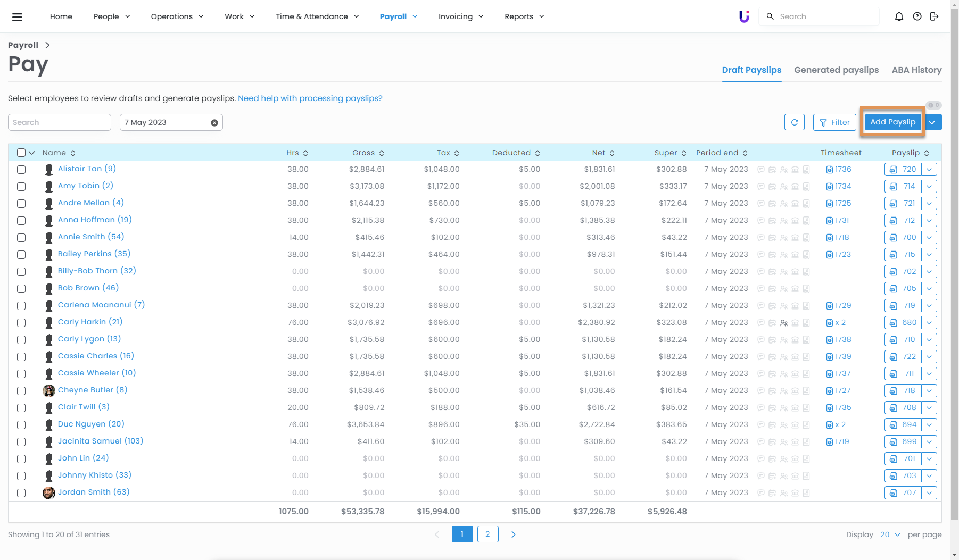
Task: Click the logout icon in header
Action: point(934,16)
